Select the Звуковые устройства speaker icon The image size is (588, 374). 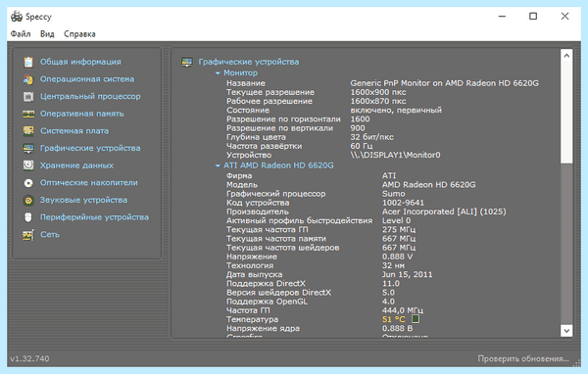(x=28, y=200)
